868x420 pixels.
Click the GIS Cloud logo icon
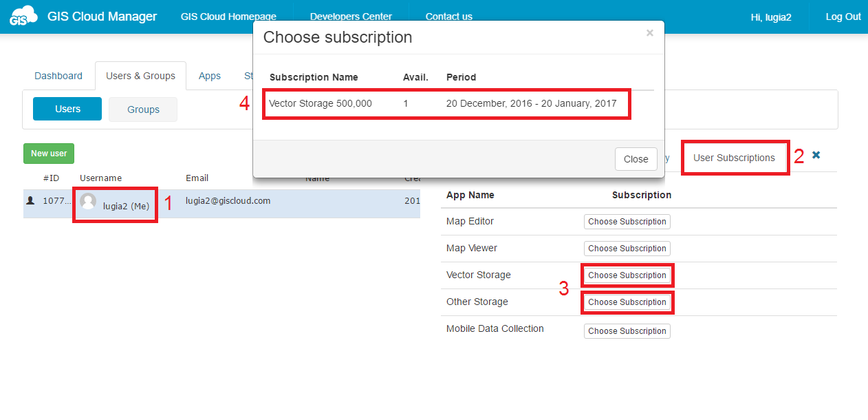tap(23, 17)
